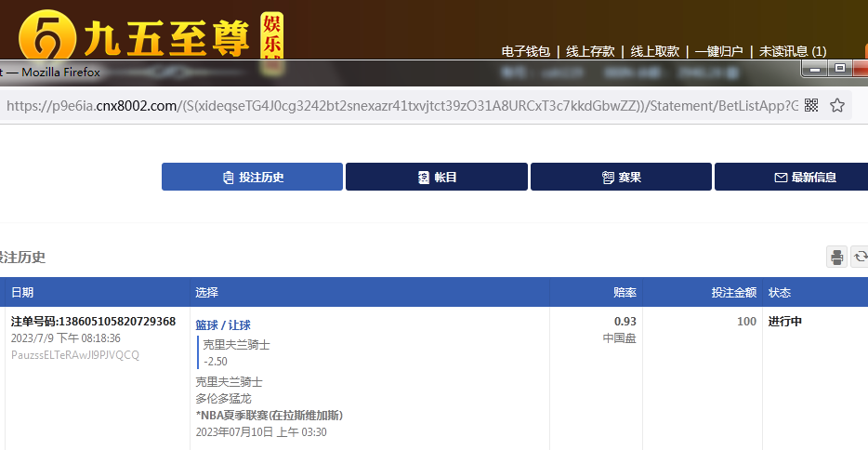Click the 进行中 status text
This screenshot has height=450, width=868.
pos(785,322)
